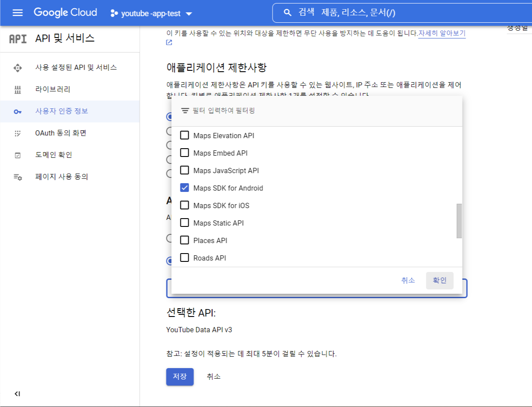Open the hamburger navigation menu
Screen dimensions: 532x407
(x=17, y=13)
